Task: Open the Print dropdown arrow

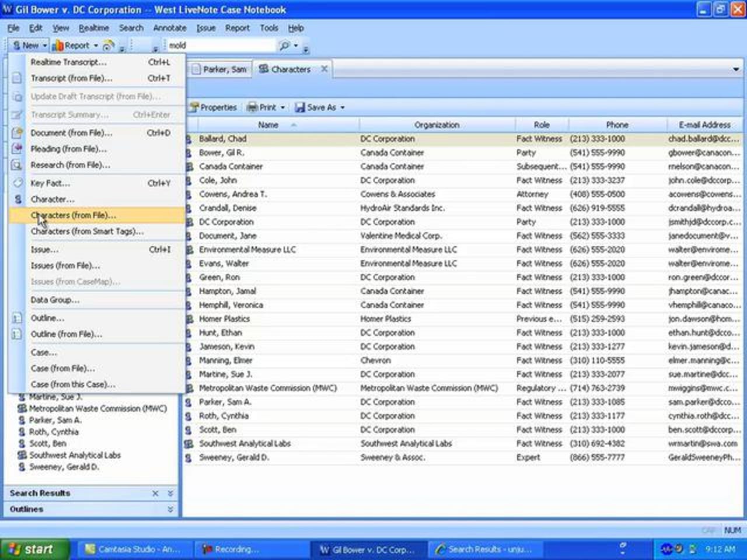Action: point(283,107)
